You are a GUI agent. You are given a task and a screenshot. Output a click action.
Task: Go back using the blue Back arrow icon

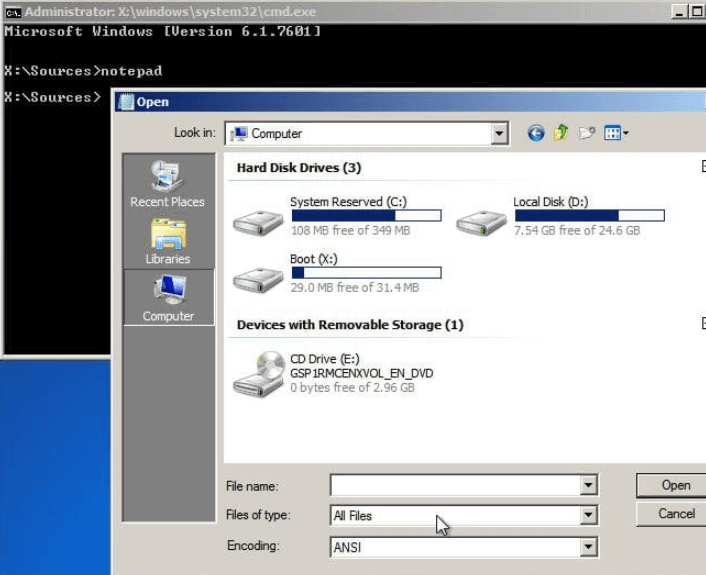coord(535,133)
